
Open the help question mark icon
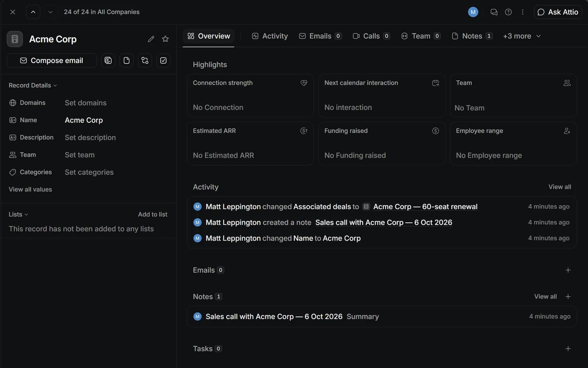coord(508,12)
